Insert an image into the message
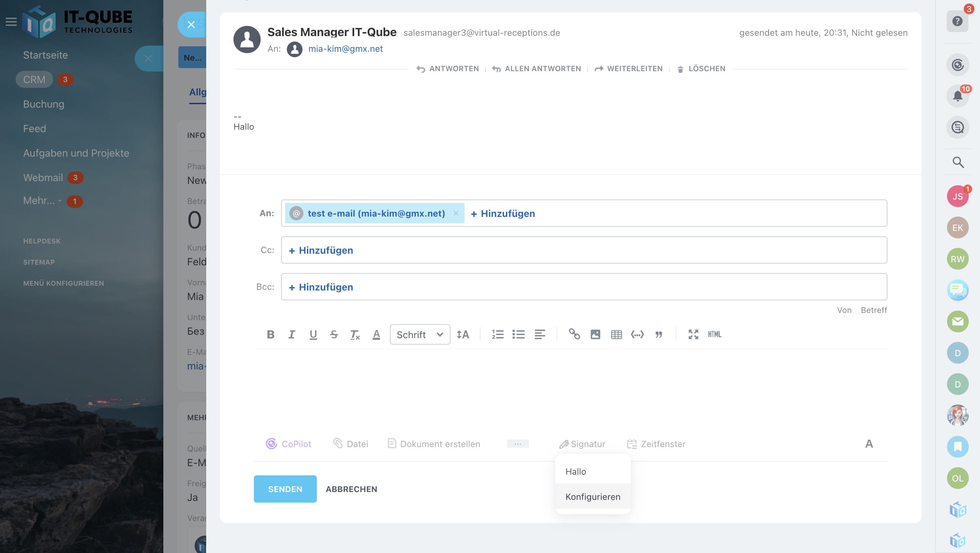The width and height of the screenshot is (980, 553). click(595, 334)
